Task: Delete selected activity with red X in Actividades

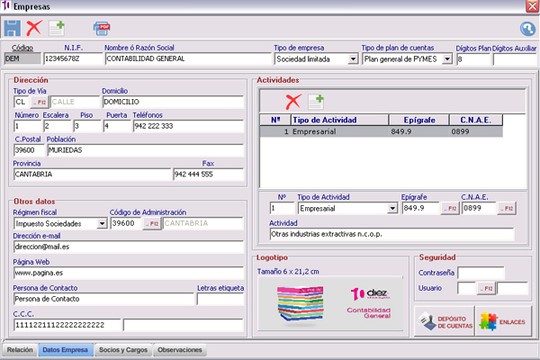Action: click(x=293, y=102)
